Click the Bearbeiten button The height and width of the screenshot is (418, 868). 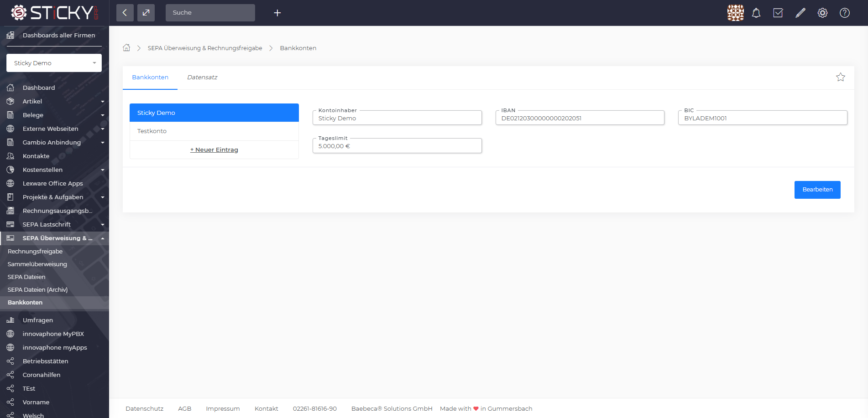click(817, 190)
